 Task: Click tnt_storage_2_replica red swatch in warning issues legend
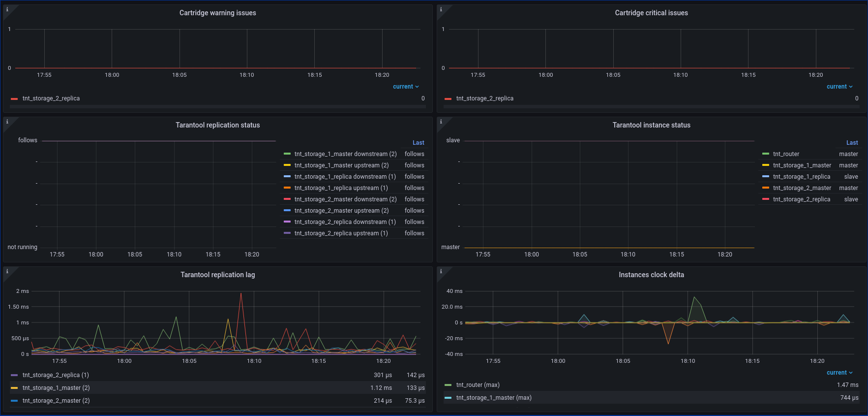pyautogui.click(x=14, y=99)
